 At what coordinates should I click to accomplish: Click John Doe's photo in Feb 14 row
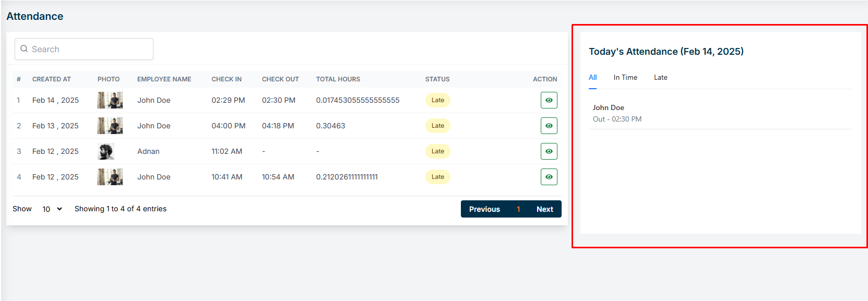tap(110, 100)
